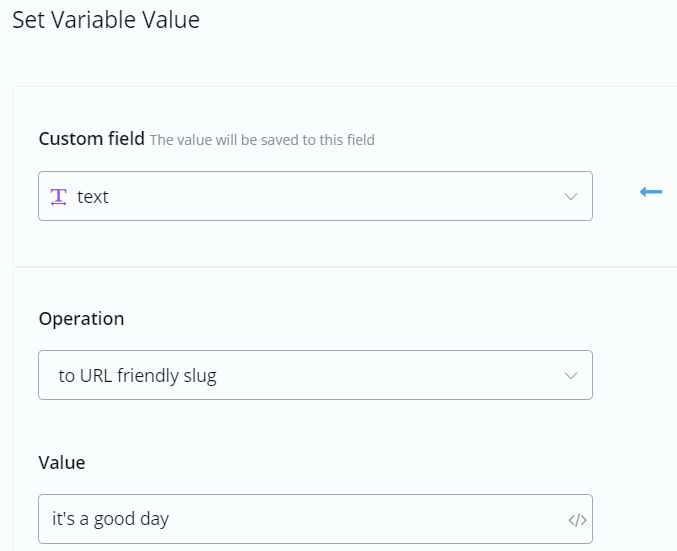Click the purple text-type icon in Custom field
Screen dimensions: 677x551
pos(59,197)
